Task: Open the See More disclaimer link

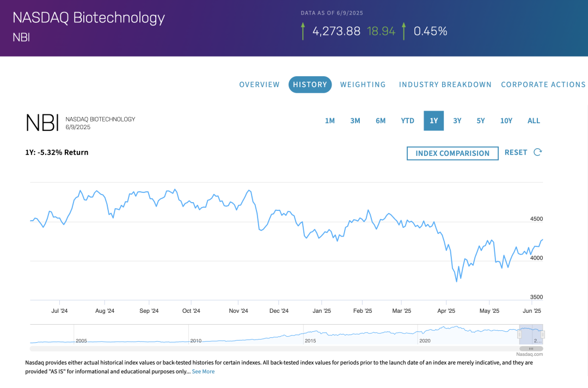Action: (x=203, y=372)
